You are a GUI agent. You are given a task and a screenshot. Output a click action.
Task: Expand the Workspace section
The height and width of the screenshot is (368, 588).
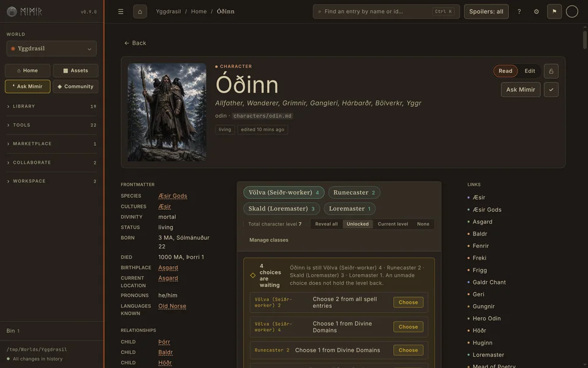pos(51,182)
